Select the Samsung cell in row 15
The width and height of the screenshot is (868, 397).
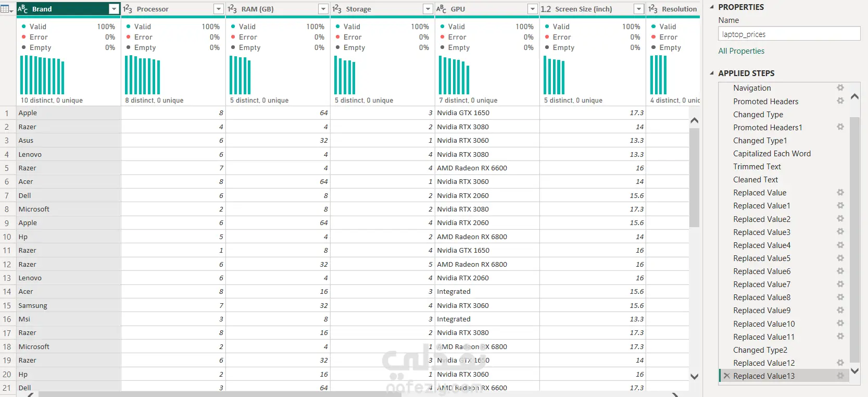tap(69, 305)
